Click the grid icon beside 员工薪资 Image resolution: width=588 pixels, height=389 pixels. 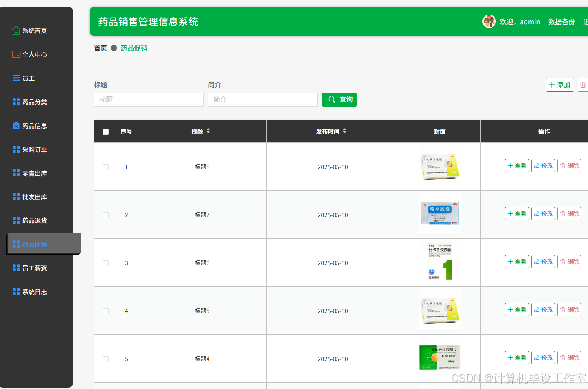pyautogui.click(x=16, y=268)
